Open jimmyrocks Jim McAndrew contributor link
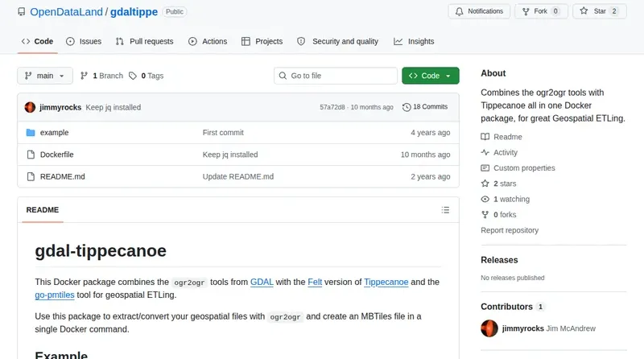The image size is (644, 359). pos(549,328)
